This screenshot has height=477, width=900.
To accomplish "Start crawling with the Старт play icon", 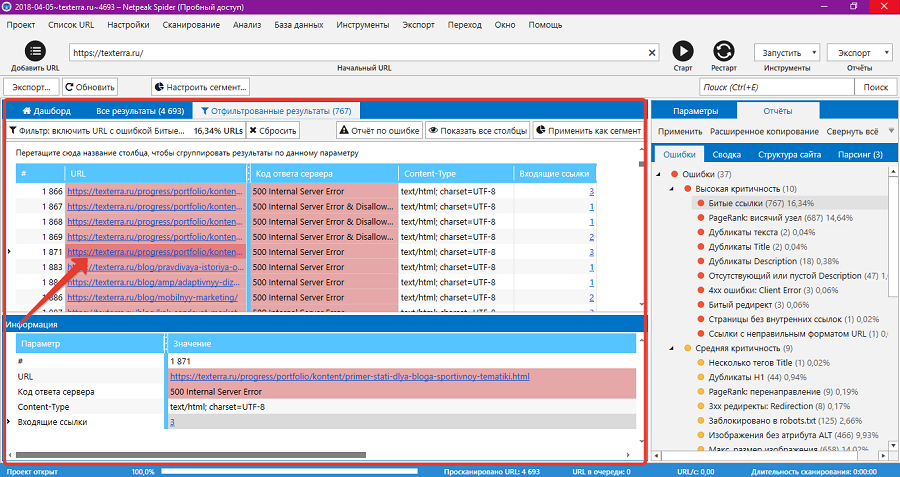I will tap(682, 51).
